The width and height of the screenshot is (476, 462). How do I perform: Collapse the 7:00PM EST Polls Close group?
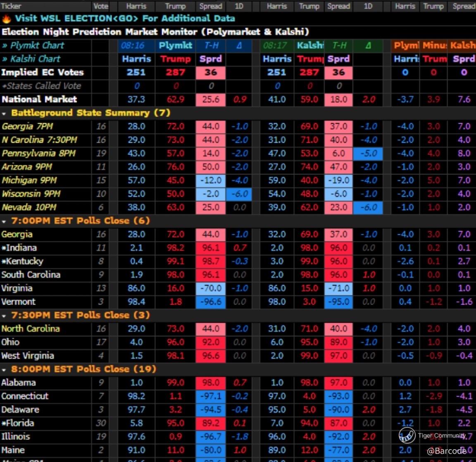pyautogui.click(x=4, y=221)
